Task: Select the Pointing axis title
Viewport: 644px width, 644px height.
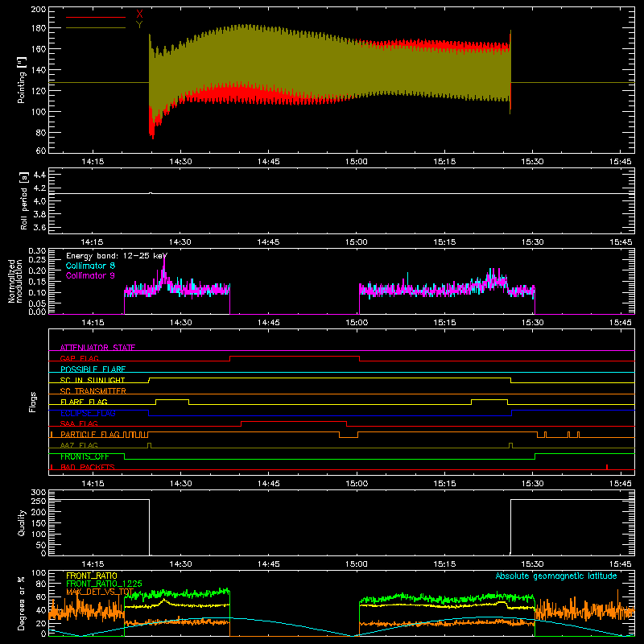Action: (x=22, y=80)
